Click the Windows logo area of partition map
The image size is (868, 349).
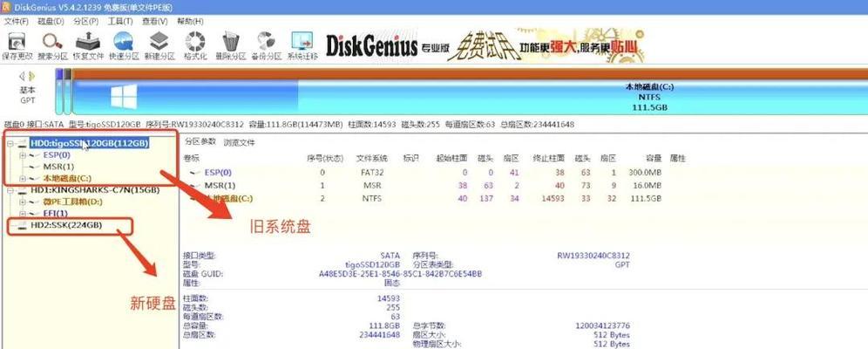coord(124,97)
